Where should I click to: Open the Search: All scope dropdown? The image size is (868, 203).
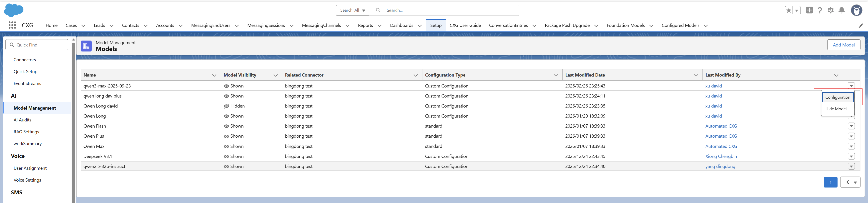point(352,10)
